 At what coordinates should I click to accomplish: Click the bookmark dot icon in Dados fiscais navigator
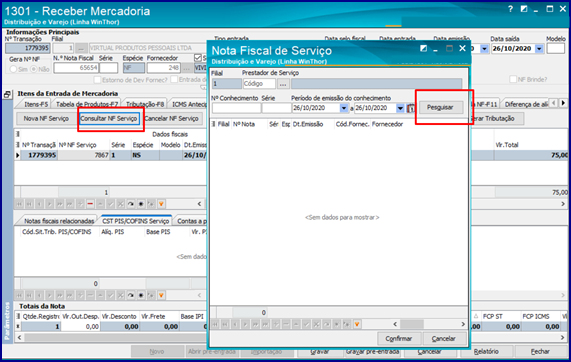point(141,204)
